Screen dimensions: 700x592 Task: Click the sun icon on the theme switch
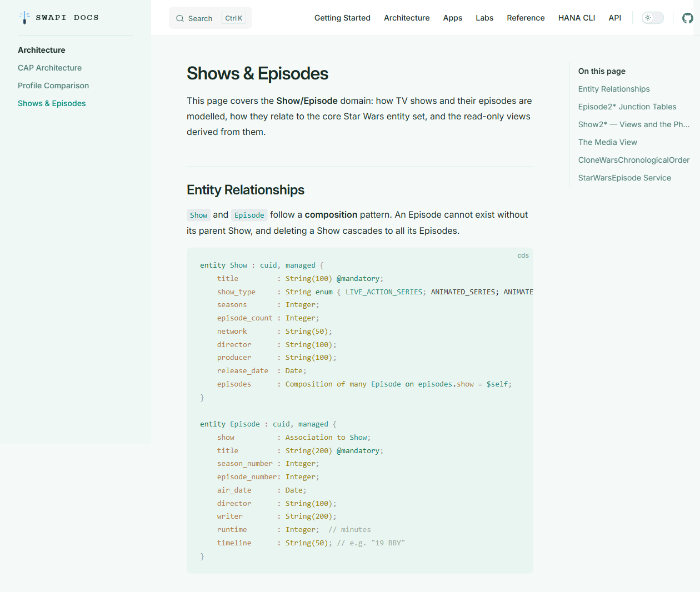click(x=647, y=18)
